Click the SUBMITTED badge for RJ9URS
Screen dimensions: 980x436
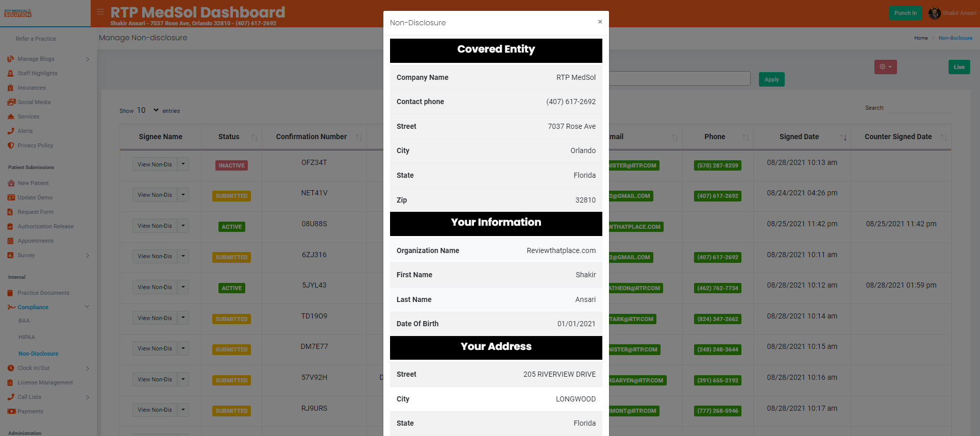[231, 411]
